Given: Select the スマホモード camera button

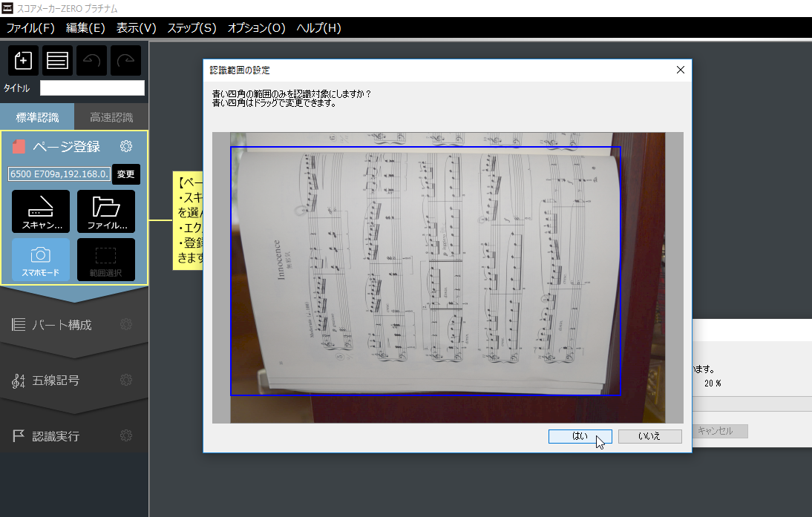Looking at the screenshot, I should (x=41, y=260).
